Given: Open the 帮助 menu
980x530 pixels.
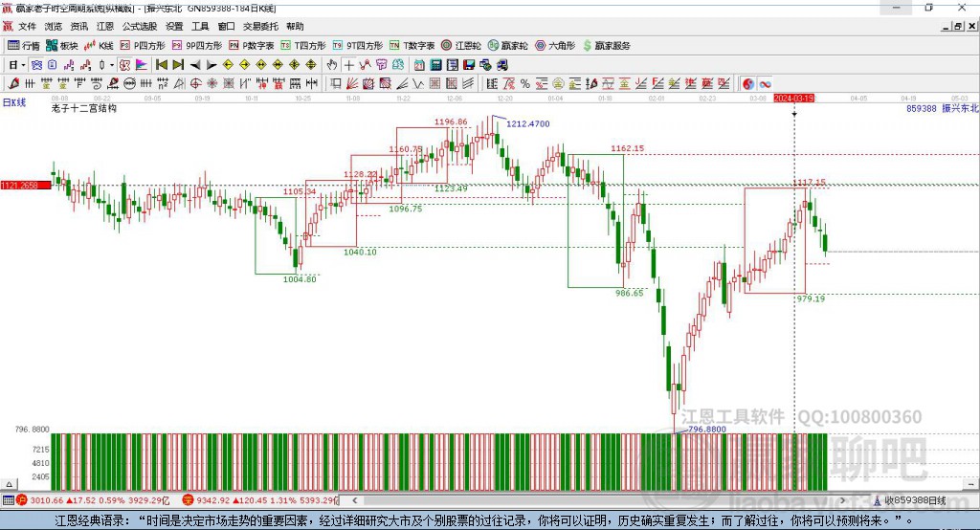Looking at the screenshot, I should click(x=295, y=26).
